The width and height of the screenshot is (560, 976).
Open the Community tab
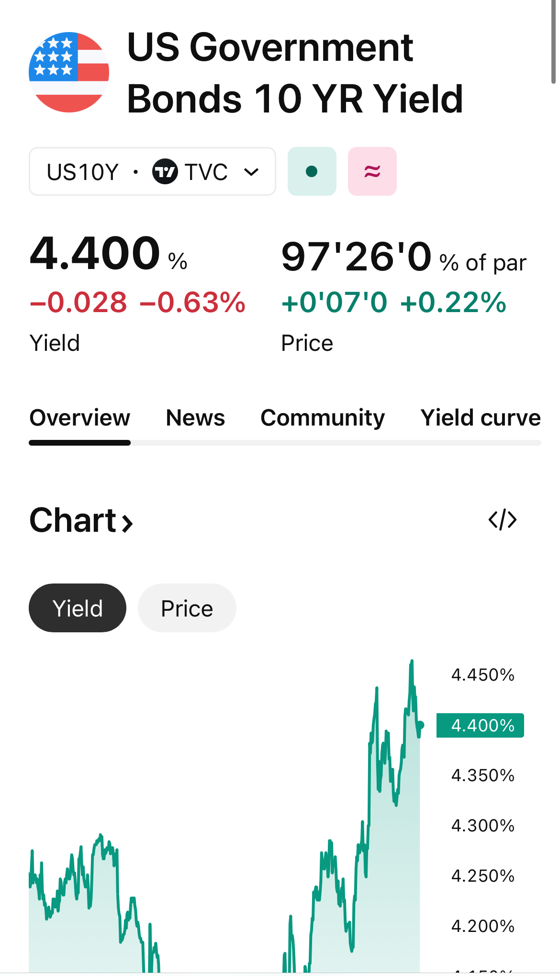click(x=323, y=418)
